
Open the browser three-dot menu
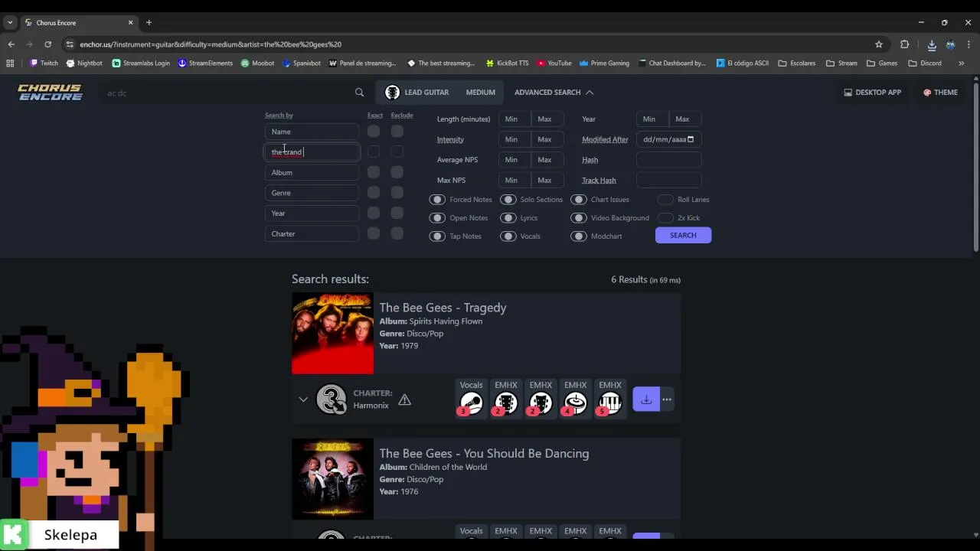pos(969,44)
